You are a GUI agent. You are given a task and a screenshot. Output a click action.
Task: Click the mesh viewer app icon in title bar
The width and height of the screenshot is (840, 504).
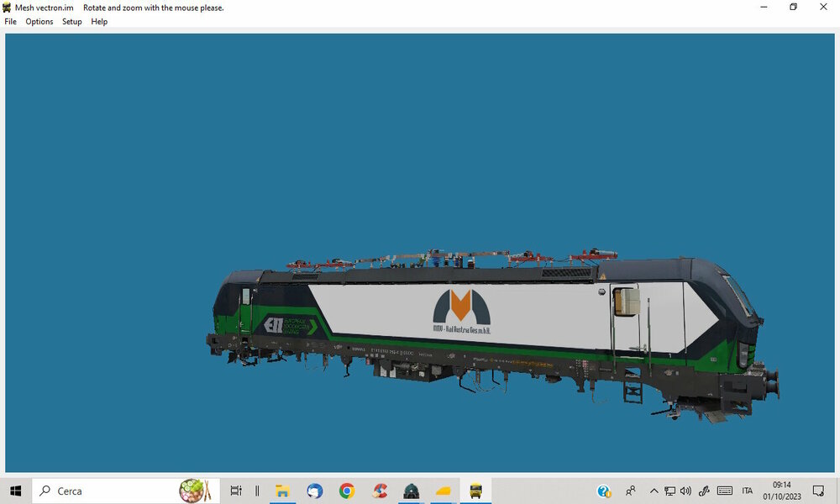[7, 8]
